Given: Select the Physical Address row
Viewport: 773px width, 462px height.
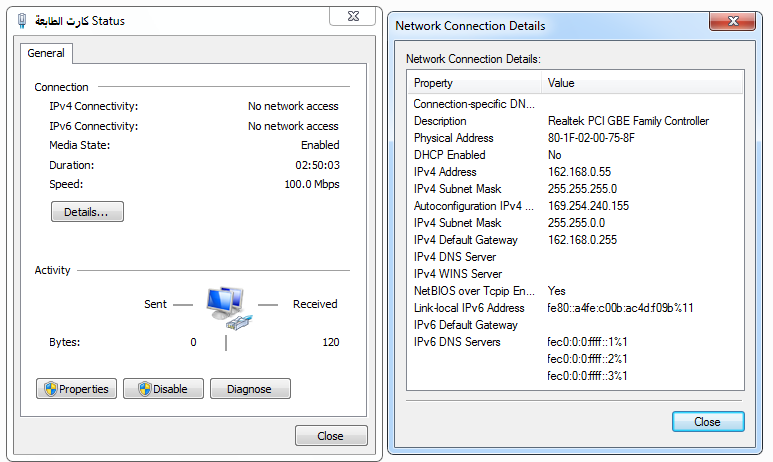Looking at the screenshot, I should click(x=575, y=138).
